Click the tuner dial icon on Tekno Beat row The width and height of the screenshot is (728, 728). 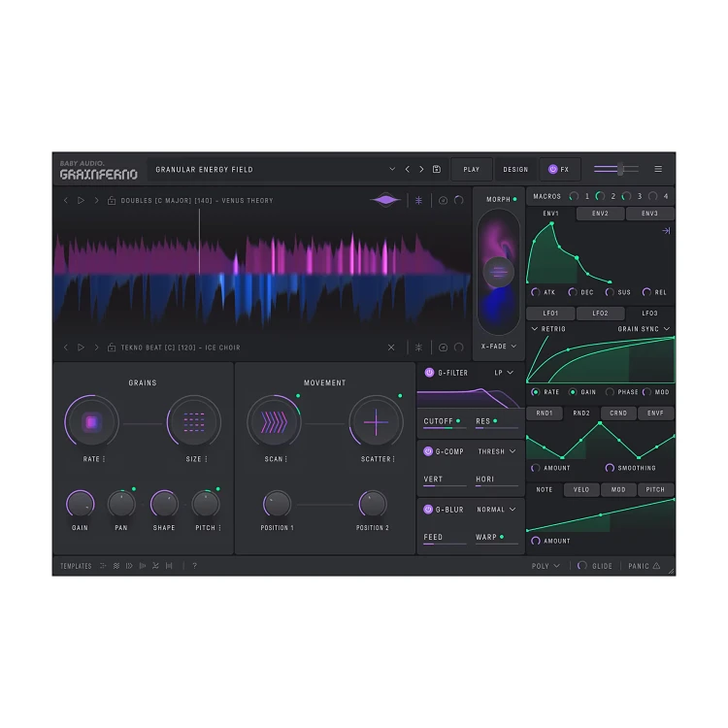click(x=443, y=347)
